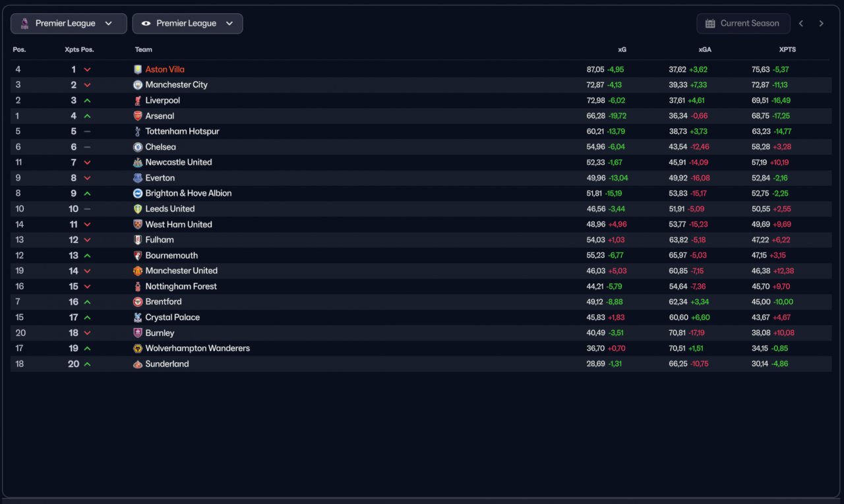
Task: Select the Newcastle United team name
Action: click(179, 162)
